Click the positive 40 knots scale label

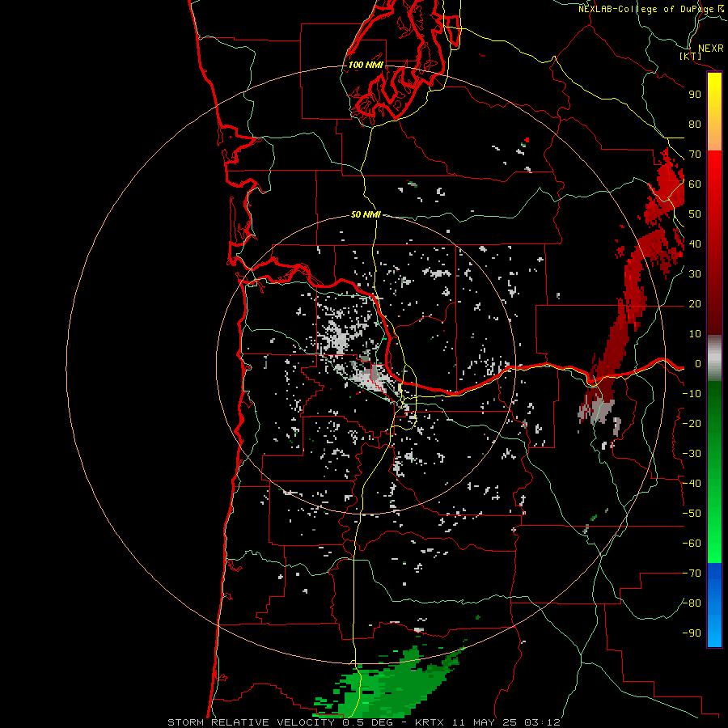695,244
